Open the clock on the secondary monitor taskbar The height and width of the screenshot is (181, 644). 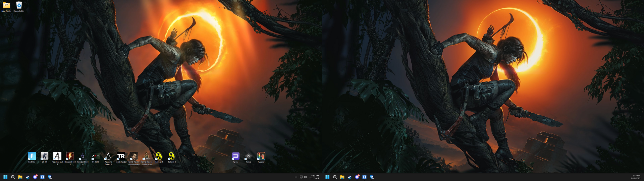(636, 177)
